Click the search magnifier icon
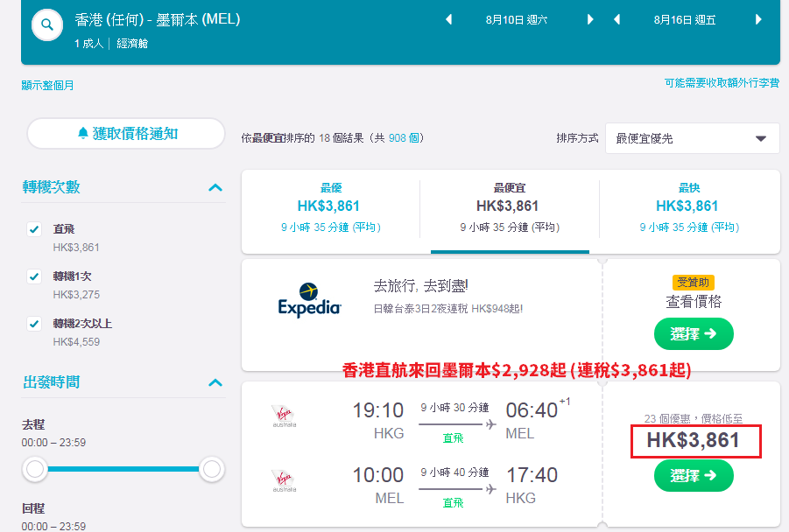The width and height of the screenshot is (789, 532). tap(46, 24)
